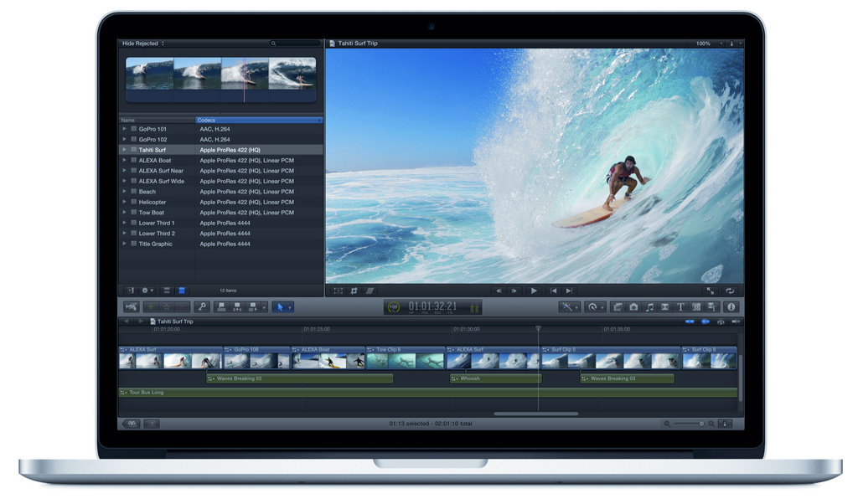This screenshot has height=504, width=858.
Task: Open the Inspector panel
Action: [x=731, y=306]
